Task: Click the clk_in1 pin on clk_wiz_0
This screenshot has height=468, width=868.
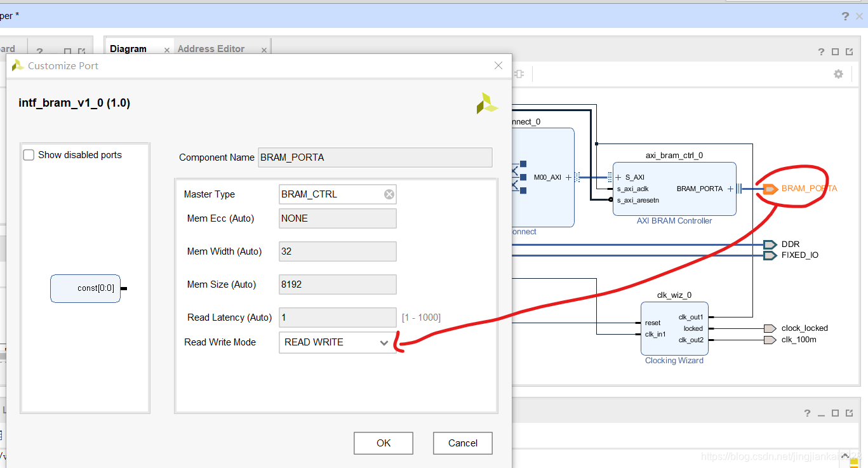Action: [654, 334]
